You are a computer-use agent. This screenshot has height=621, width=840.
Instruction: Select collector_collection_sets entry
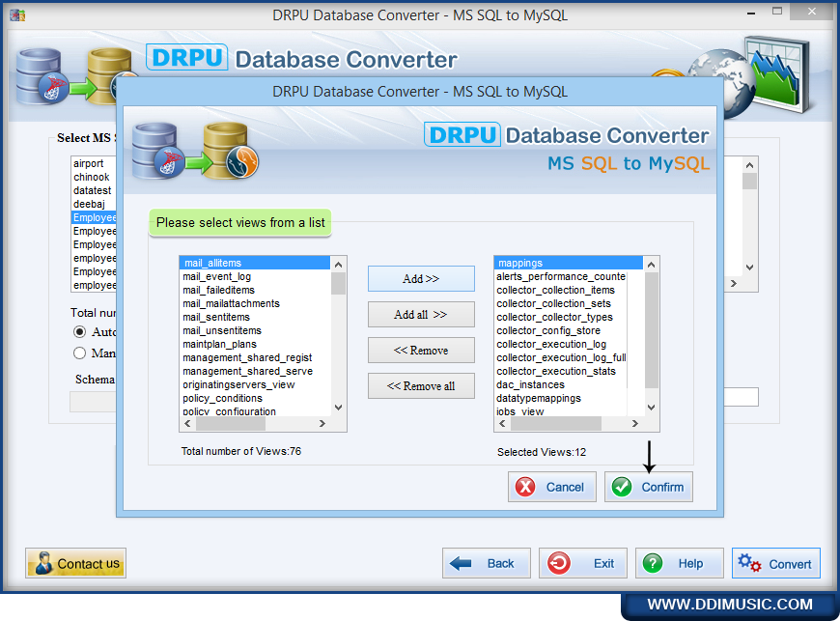tap(561, 303)
